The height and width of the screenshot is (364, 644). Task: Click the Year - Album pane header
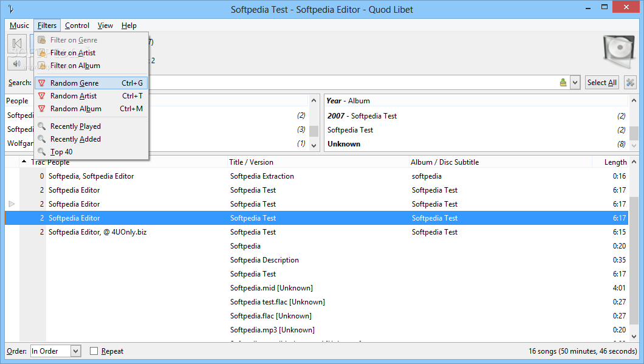tap(476, 101)
